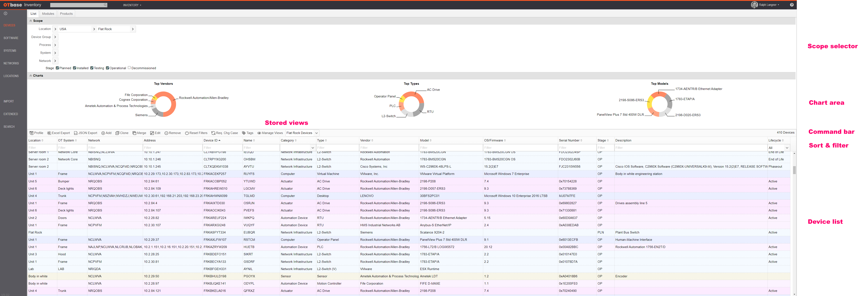Click the search magnifier icon in header

point(105,5)
